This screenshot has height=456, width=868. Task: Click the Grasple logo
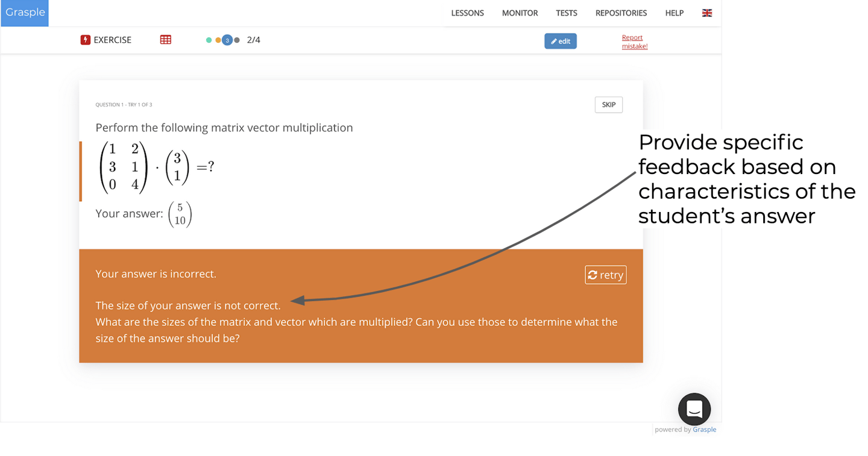(x=25, y=13)
